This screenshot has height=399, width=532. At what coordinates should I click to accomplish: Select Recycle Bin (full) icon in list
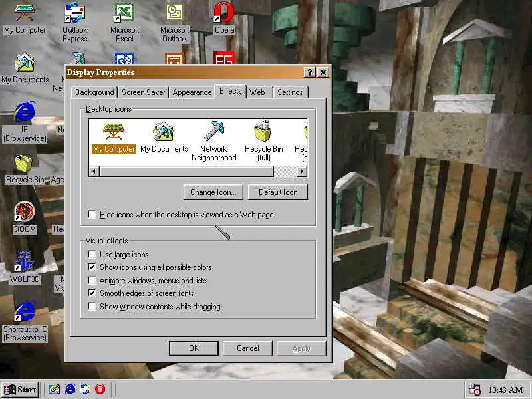(263, 141)
